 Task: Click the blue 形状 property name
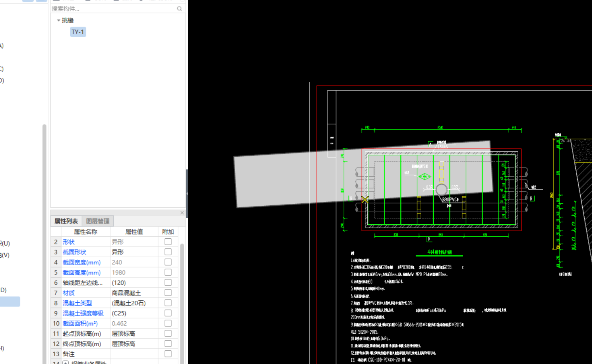click(69, 242)
